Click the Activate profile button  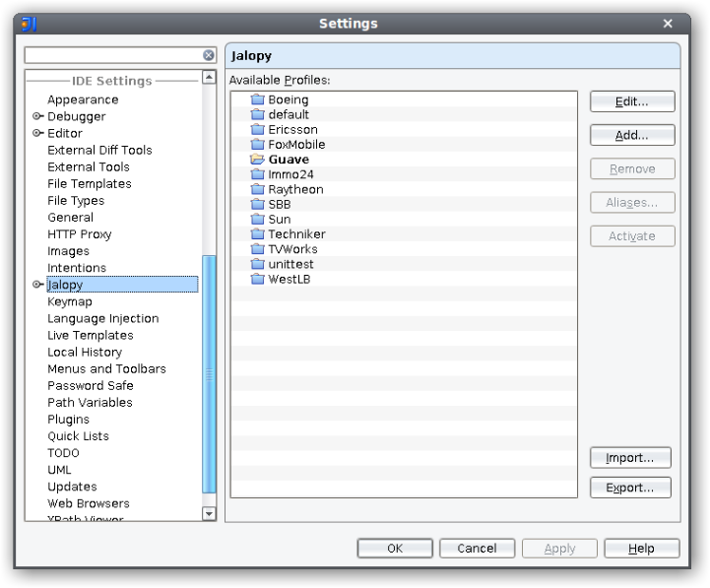[x=632, y=236]
